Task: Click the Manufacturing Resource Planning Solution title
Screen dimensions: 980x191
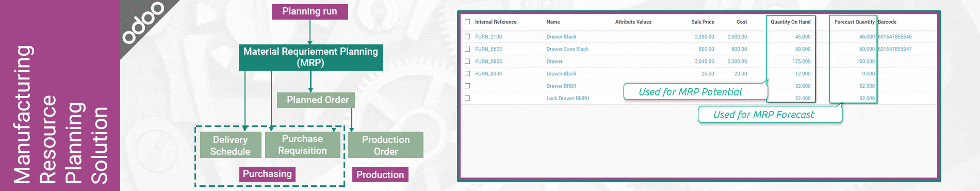Action: [x=60, y=115]
